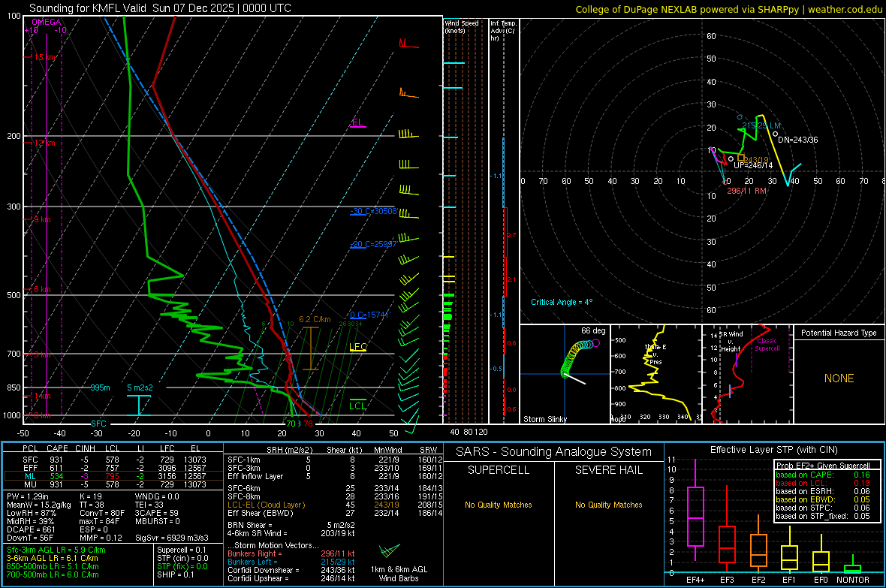
Task: Click the magenta EL marker on the skew-T
Action: 357,123
